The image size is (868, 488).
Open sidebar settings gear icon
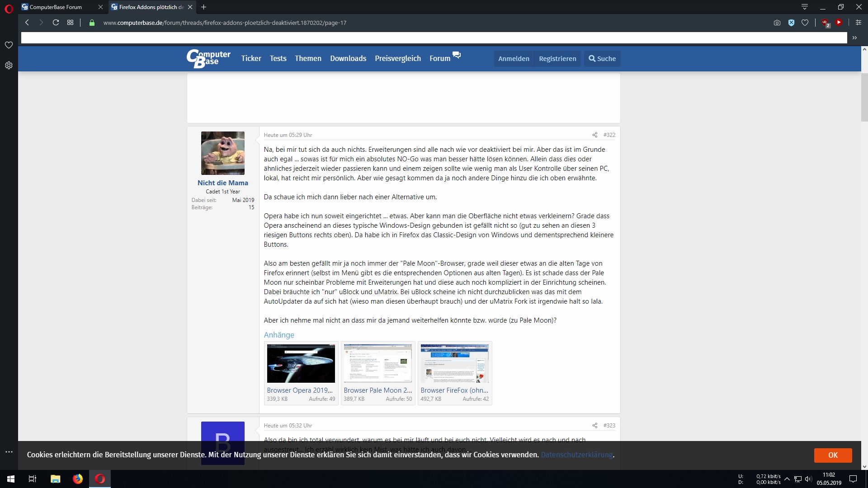tap(9, 66)
